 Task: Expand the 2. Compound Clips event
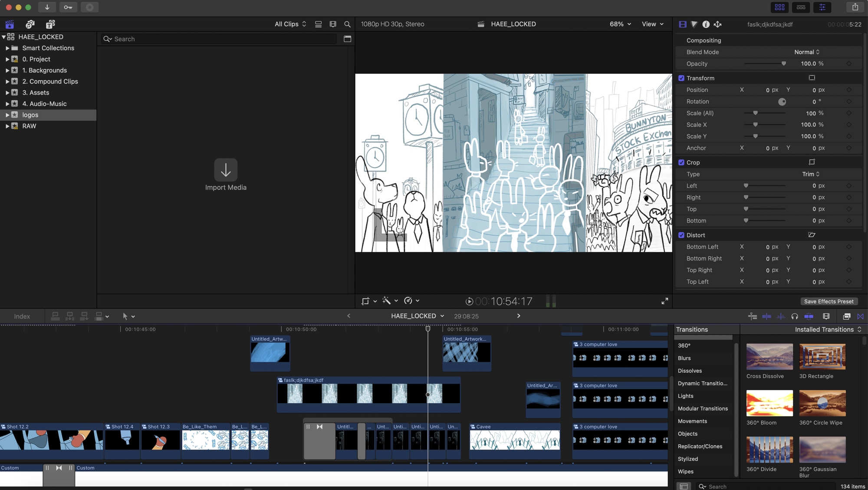point(7,82)
